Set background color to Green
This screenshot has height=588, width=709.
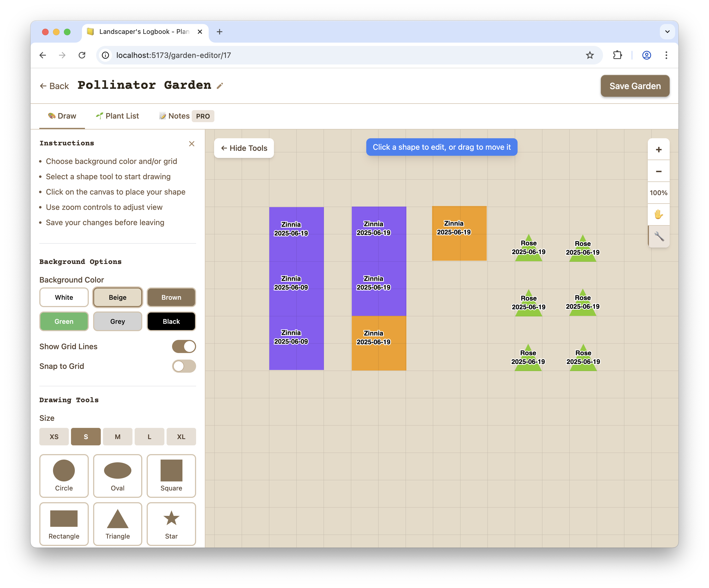click(64, 321)
